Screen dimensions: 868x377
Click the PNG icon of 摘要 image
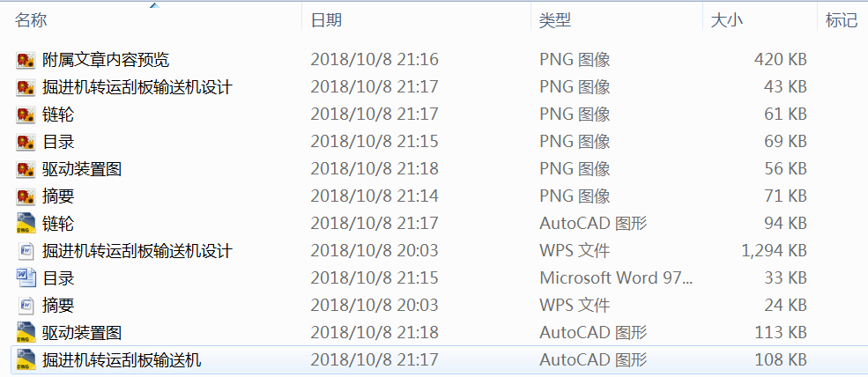[x=25, y=196]
